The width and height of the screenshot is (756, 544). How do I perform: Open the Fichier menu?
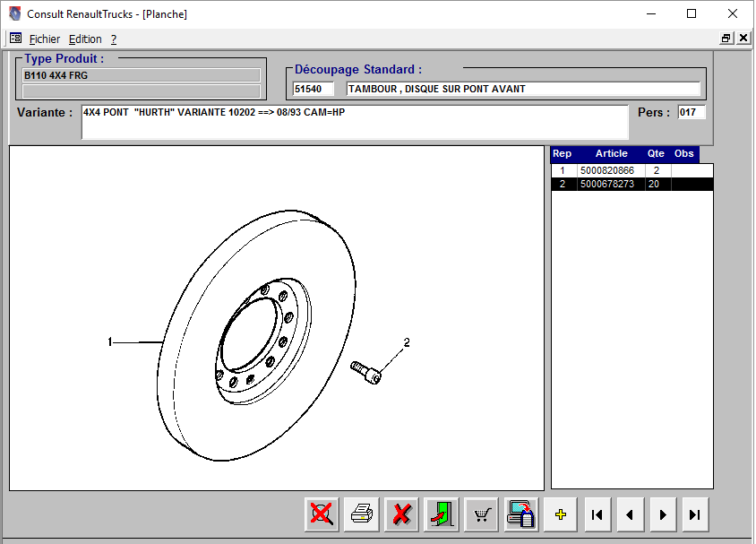tap(44, 39)
